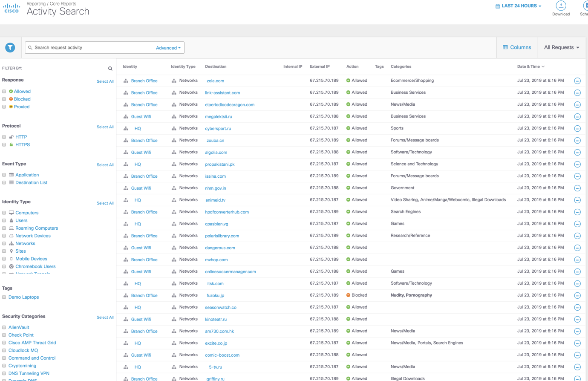This screenshot has height=381, width=588.
Task: Check the Cryptomining security category
Action: point(4,366)
